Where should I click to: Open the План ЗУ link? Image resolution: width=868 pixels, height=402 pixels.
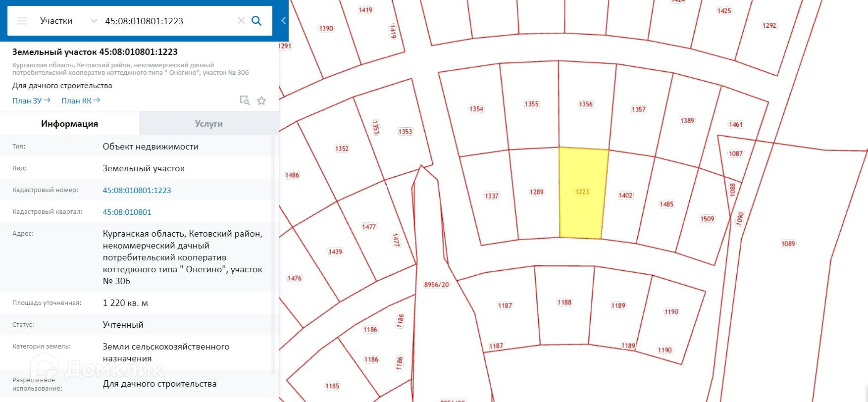click(31, 100)
